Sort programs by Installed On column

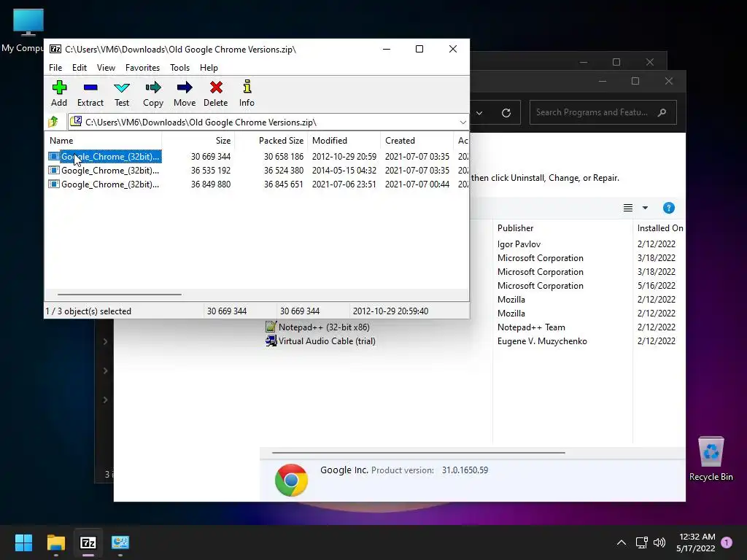(659, 228)
